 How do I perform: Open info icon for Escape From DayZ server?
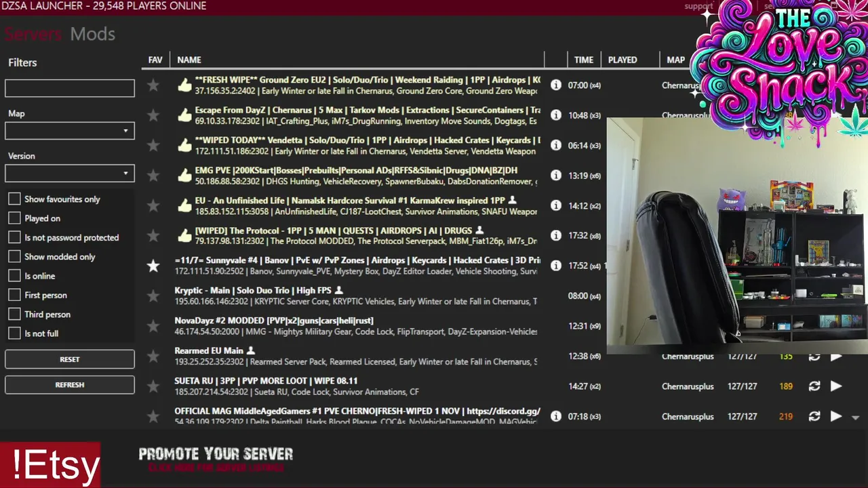coord(556,115)
